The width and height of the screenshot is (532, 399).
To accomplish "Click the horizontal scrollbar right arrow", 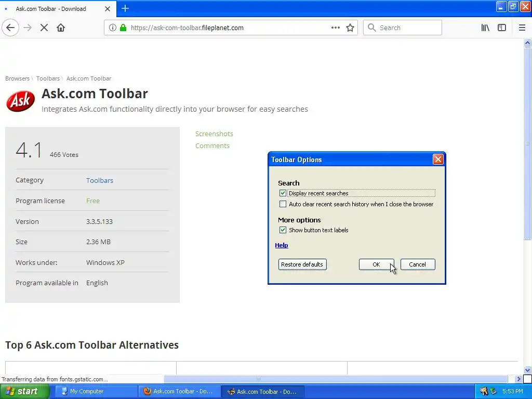I will (x=518, y=379).
